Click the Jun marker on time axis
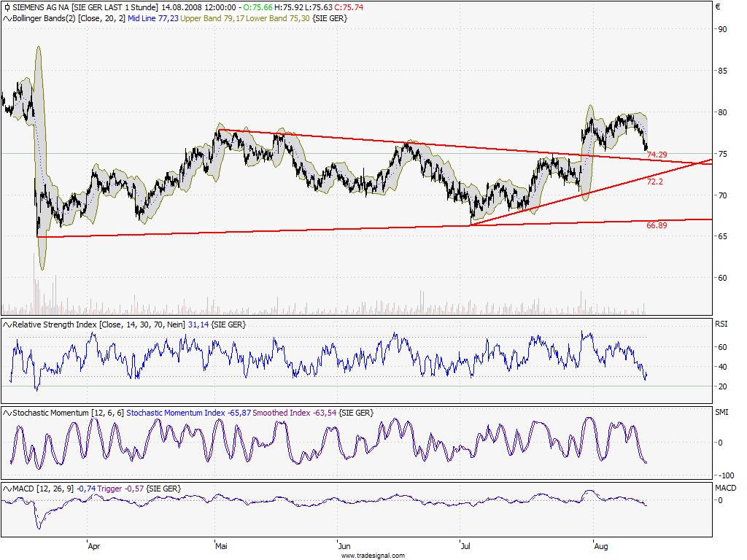 [344, 546]
